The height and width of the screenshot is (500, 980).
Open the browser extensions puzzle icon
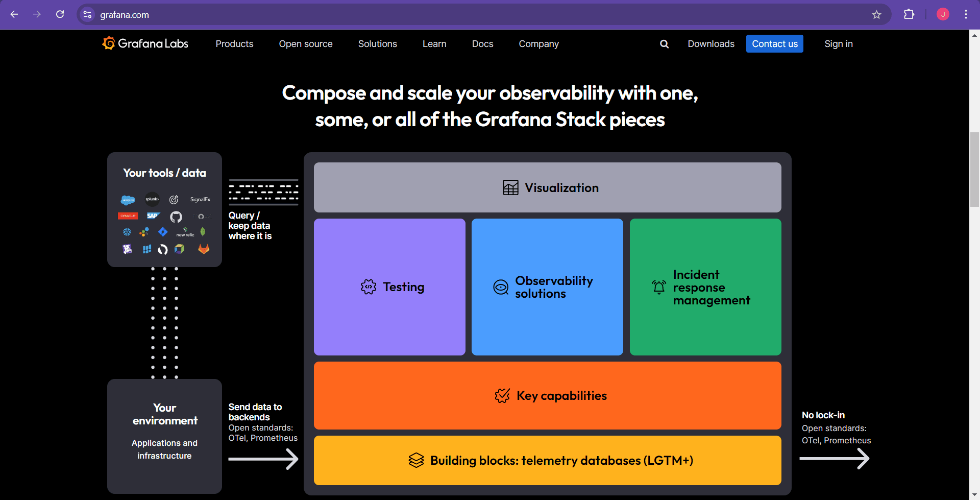909,14
